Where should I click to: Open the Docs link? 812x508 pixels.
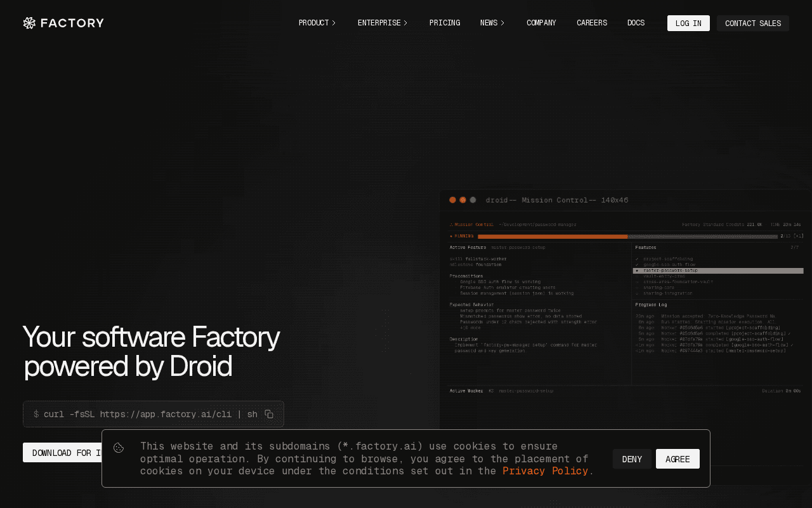tap(636, 23)
